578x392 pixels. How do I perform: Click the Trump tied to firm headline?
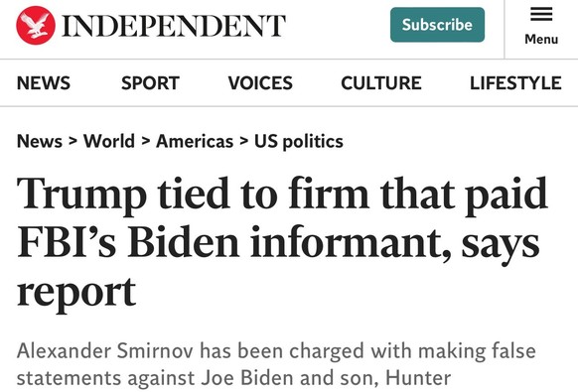coord(282,243)
